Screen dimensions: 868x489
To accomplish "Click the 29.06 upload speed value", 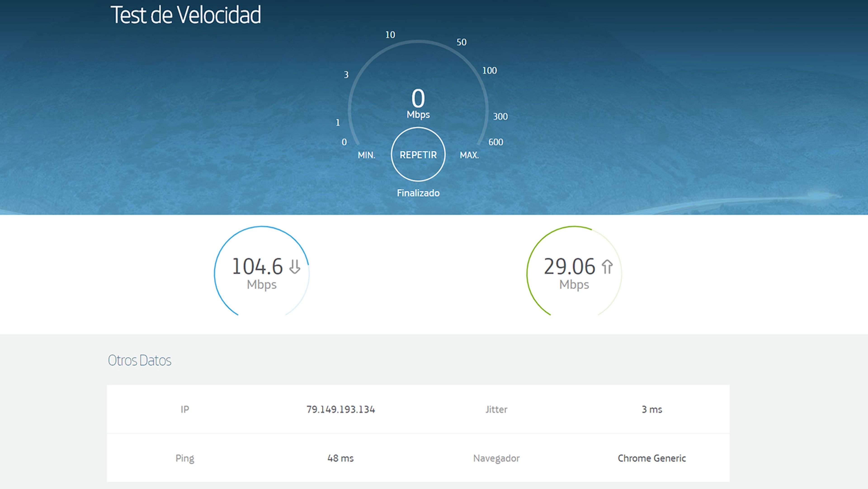I will pos(569,267).
